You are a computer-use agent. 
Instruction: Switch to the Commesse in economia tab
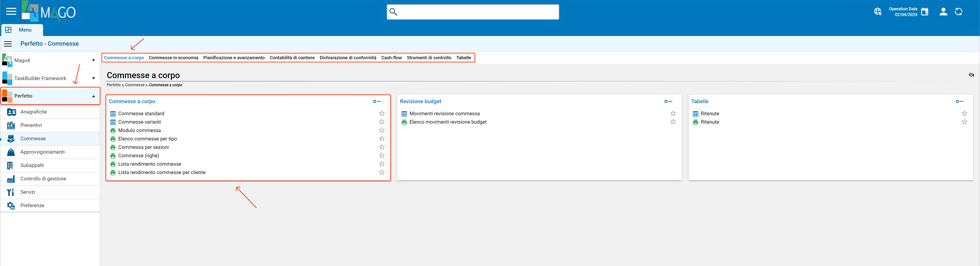pos(173,58)
